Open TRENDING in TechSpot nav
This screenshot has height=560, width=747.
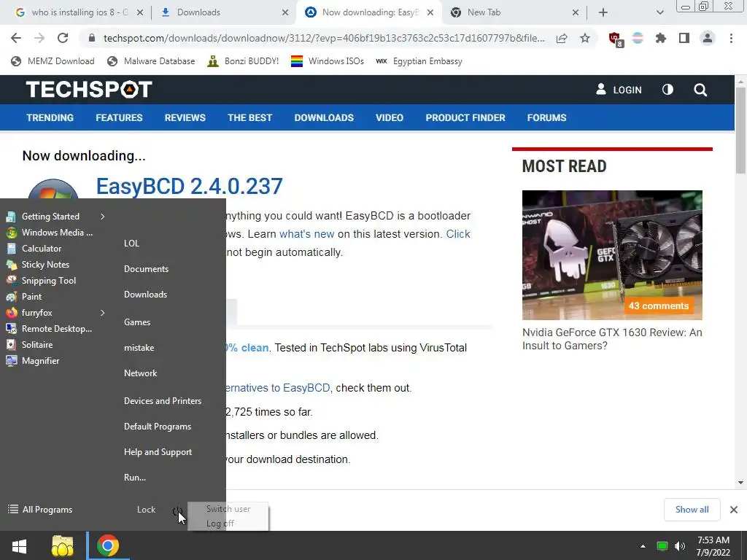50,117
